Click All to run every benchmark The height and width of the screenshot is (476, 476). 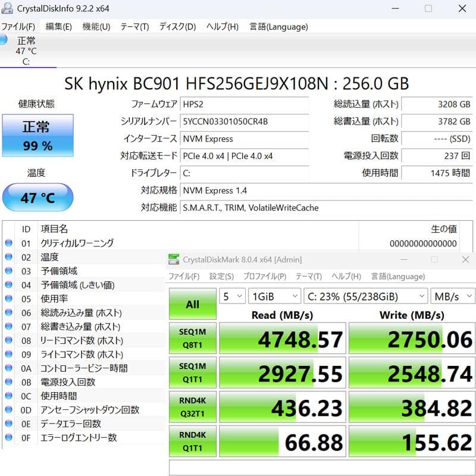[x=192, y=304]
